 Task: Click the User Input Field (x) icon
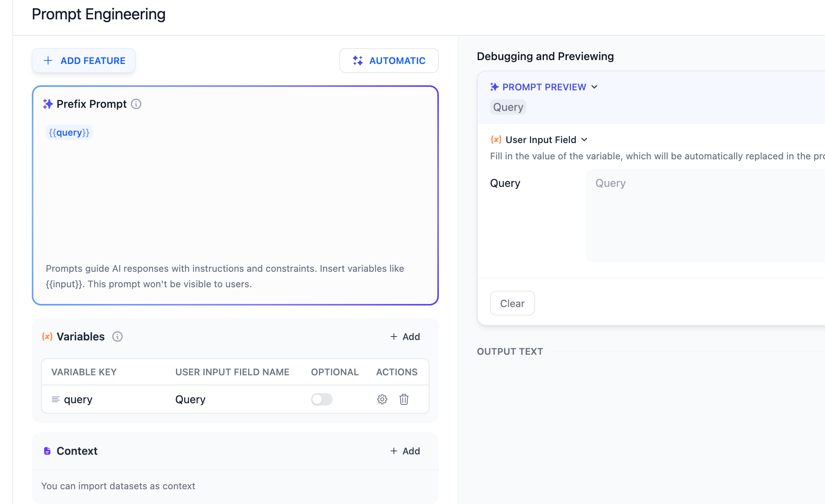coord(495,140)
